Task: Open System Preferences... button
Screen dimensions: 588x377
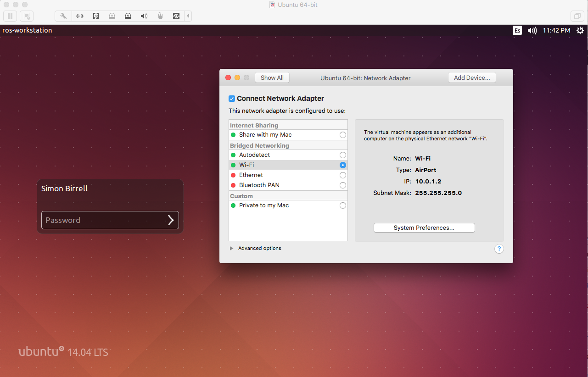Action: coord(424,228)
